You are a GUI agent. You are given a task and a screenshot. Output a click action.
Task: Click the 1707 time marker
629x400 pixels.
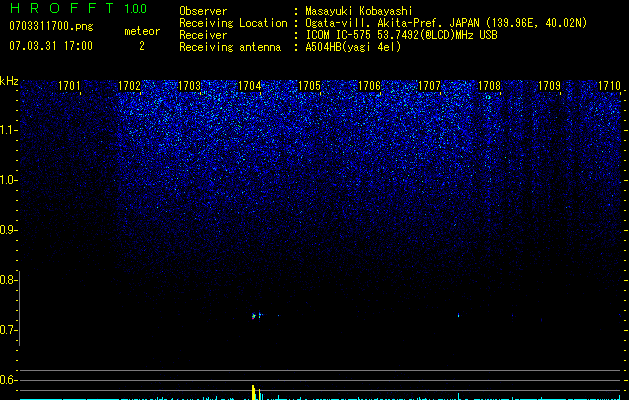pyautogui.click(x=429, y=86)
